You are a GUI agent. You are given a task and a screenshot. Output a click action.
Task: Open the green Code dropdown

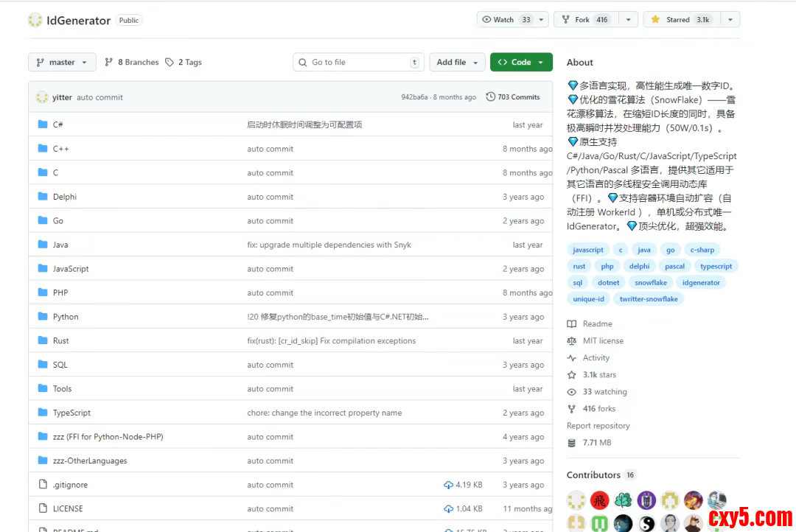[521, 63]
